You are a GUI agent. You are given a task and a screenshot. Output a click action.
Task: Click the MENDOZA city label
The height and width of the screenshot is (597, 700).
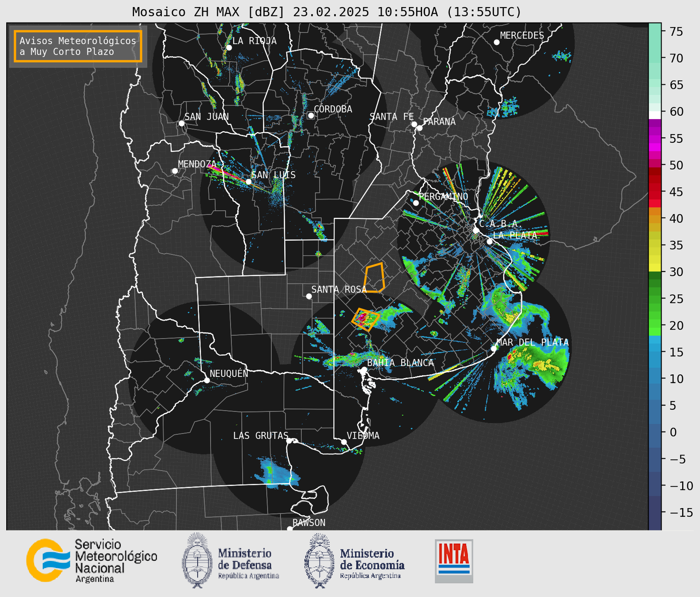197,164
